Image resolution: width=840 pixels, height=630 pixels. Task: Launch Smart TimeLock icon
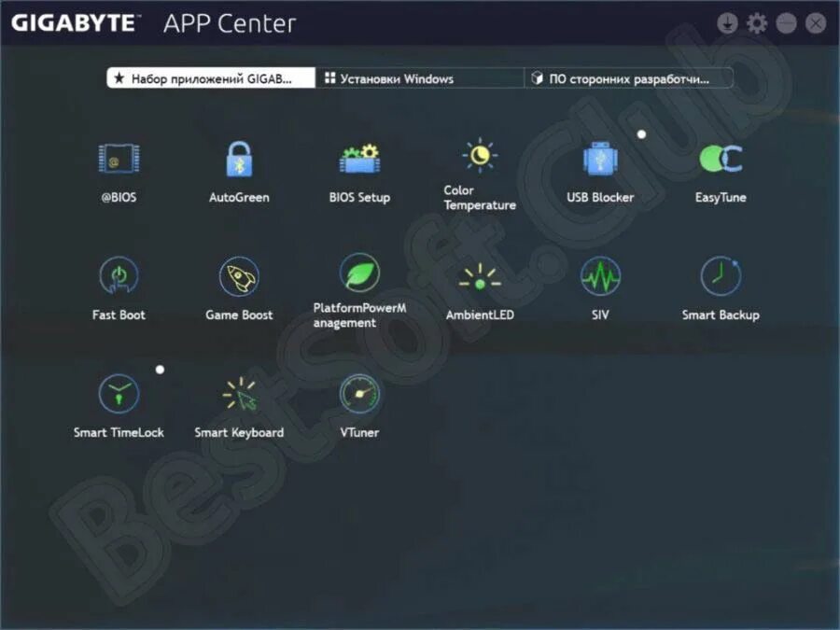[119, 394]
